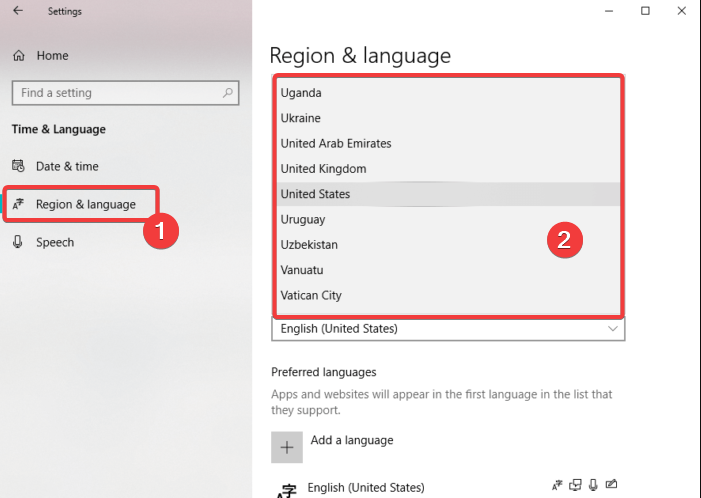Pick United Arab Emirates in the list
Viewport: 701px width, 498px height.
coord(448,143)
